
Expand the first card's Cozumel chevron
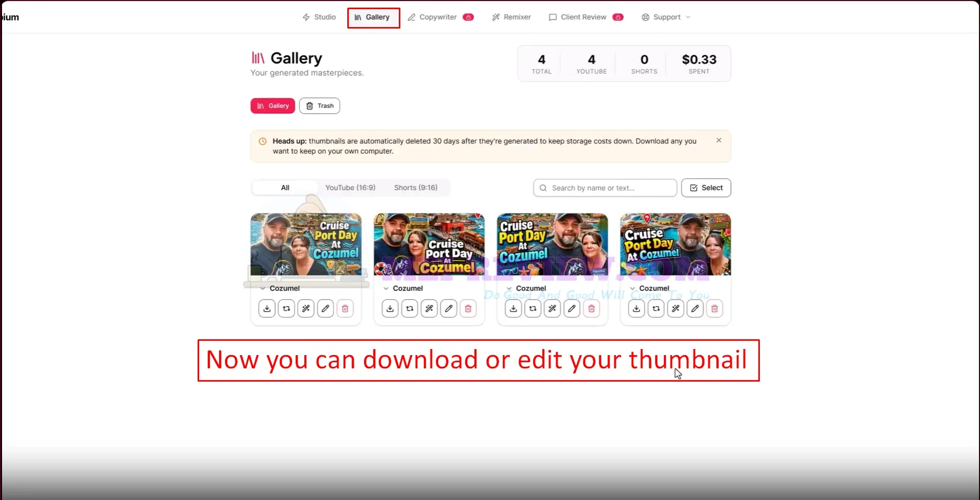tap(262, 288)
